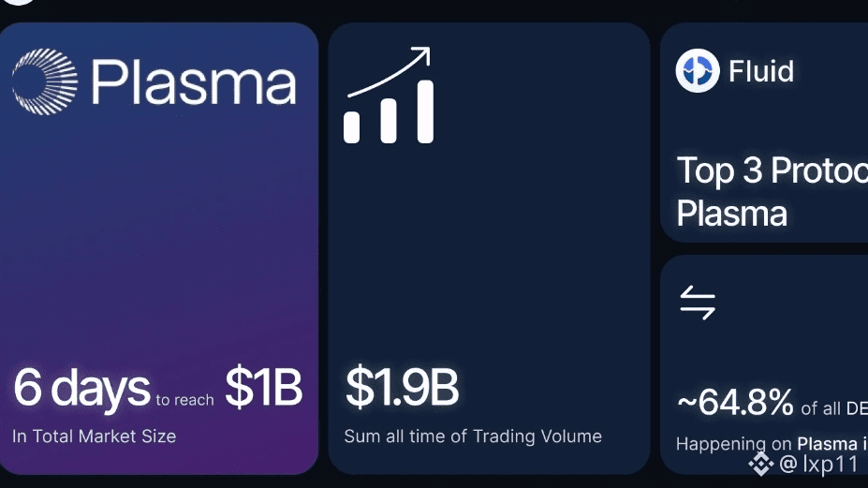Click the Fluid protocol logo icon

pyautogui.click(x=698, y=70)
